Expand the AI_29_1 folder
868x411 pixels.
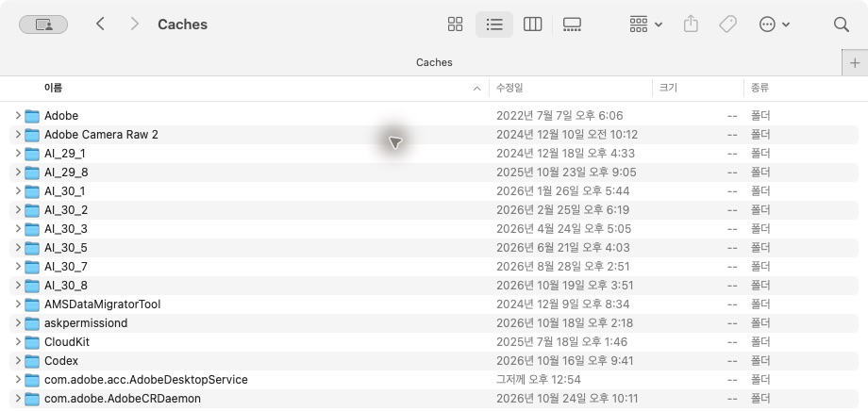coord(18,154)
